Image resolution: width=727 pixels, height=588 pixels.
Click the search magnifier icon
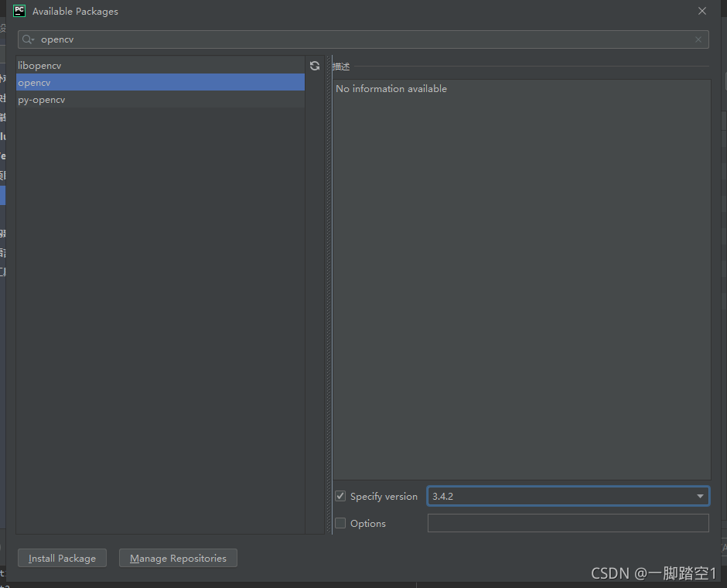28,39
